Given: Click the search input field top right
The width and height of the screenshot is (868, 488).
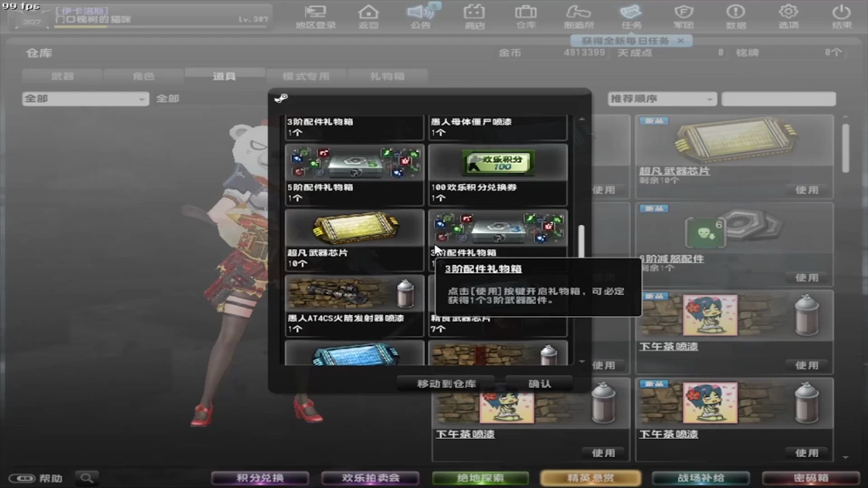Looking at the screenshot, I should click(x=778, y=99).
